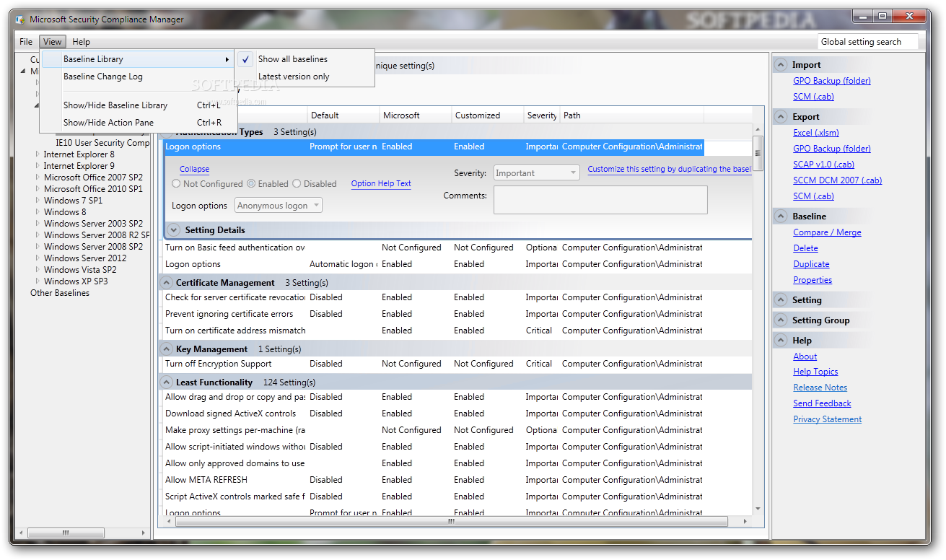Choose Show/Hide Action Pane menu item
The image size is (946, 560).
tap(139, 123)
